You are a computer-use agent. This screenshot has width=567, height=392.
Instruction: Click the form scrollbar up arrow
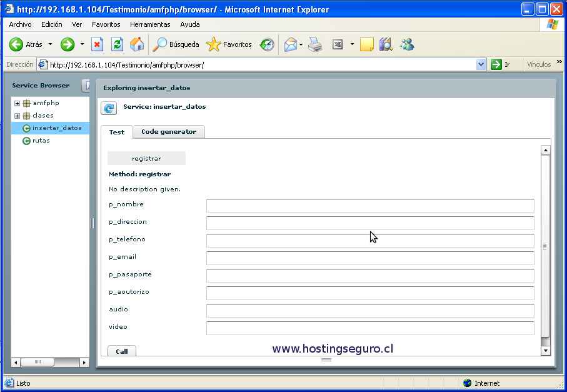(545, 149)
